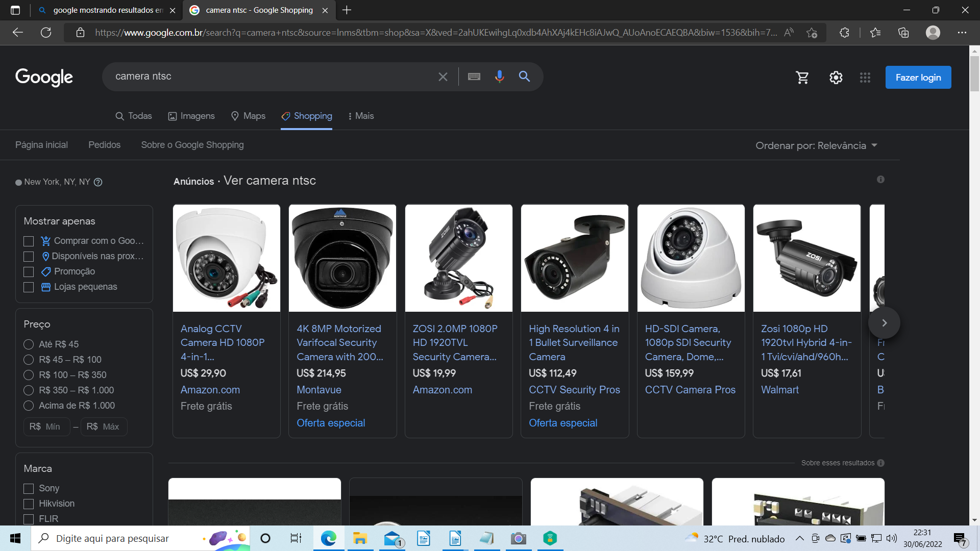Expand the Mais search menu

click(x=361, y=116)
